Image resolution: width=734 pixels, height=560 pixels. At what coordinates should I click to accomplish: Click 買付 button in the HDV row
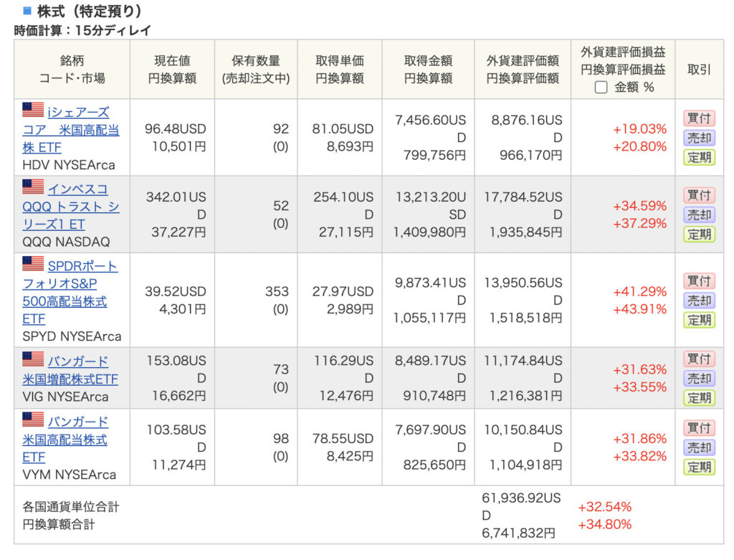tap(699, 118)
